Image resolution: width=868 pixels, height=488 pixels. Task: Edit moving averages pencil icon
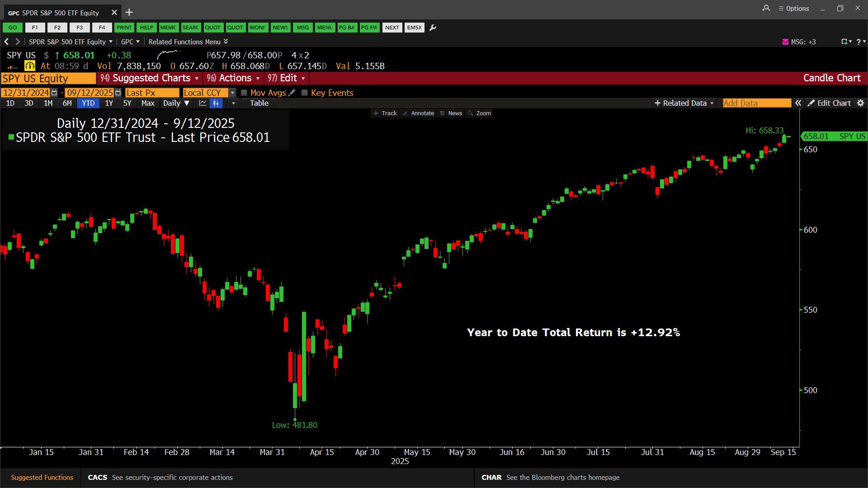pyautogui.click(x=292, y=93)
